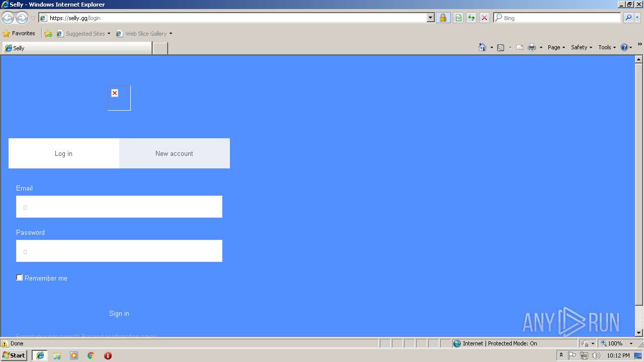Click Internet Explorer taskbar icon
Viewport: 644px width, 362px height.
point(40,355)
